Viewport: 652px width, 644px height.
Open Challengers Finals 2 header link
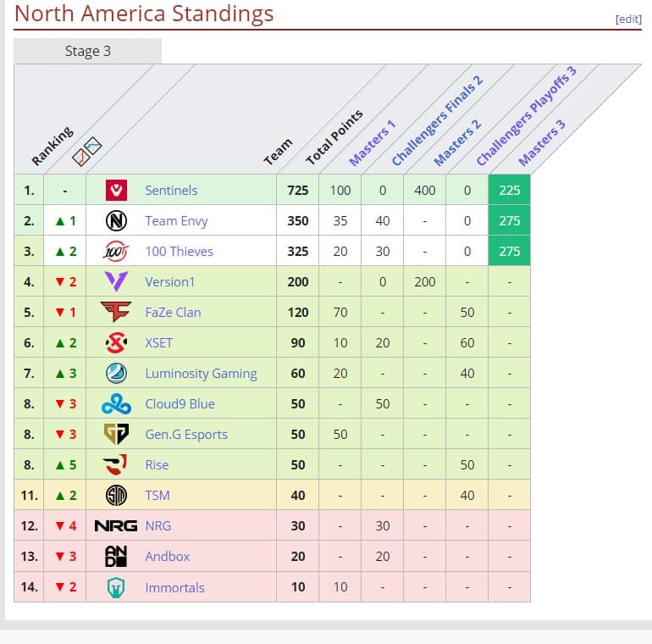(437, 121)
